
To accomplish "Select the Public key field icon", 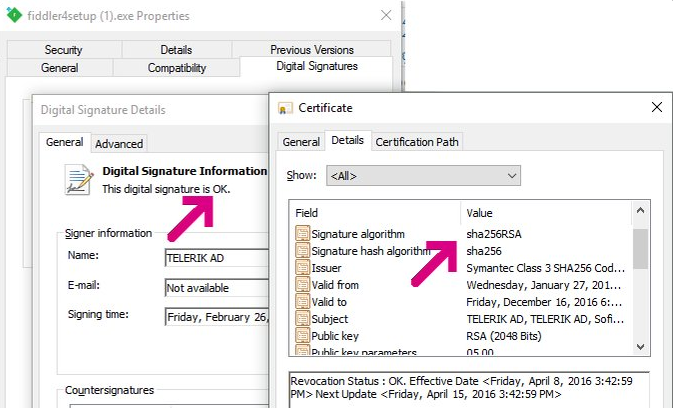I will [302, 336].
